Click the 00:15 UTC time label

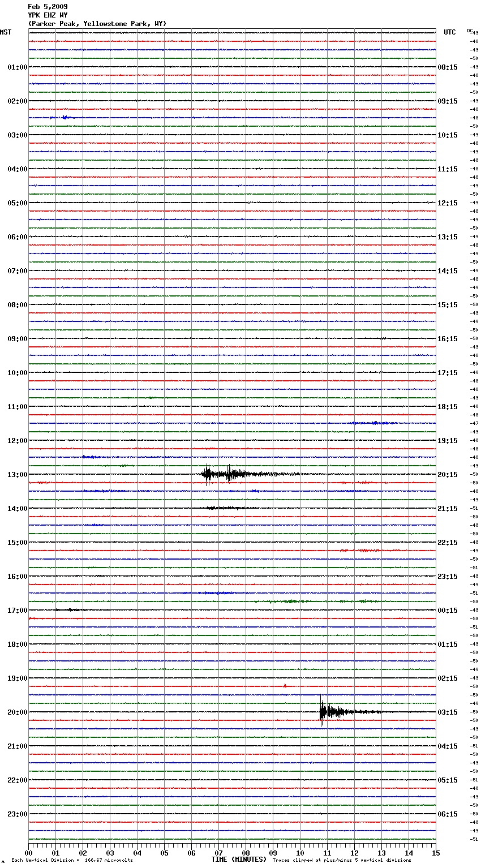tap(448, 611)
